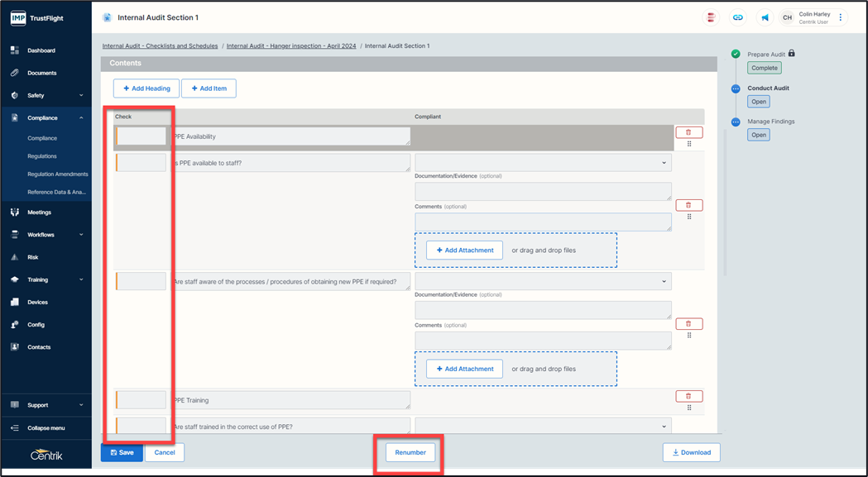The width and height of the screenshot is (868, 477).
Task: Expand the Safety menu in sidebar
Action: (81, 96)
